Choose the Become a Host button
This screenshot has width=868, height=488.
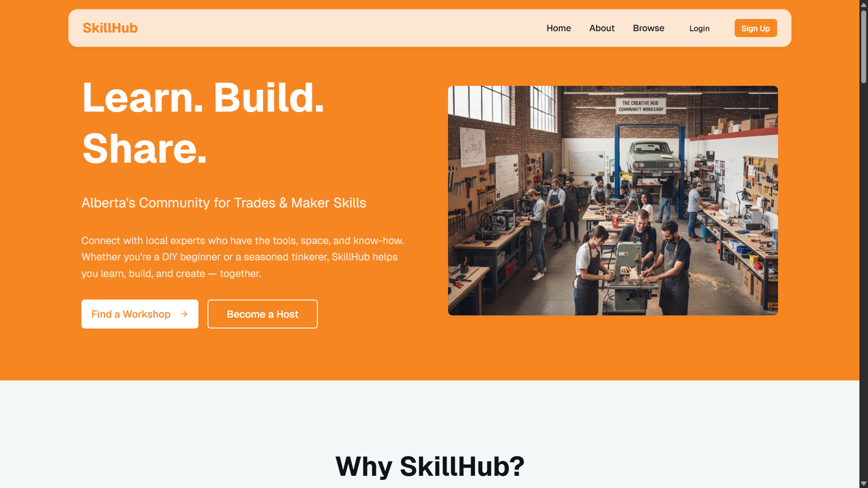pyautogui.click(x=262, y=314)
